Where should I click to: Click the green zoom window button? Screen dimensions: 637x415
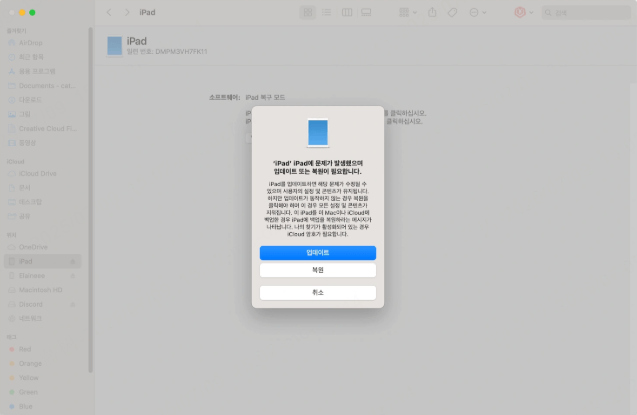click(32, 13)
